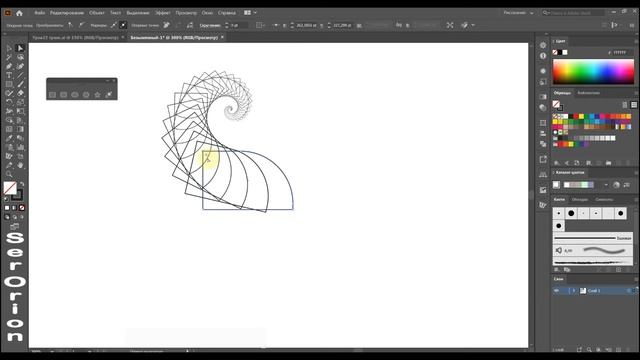The width and height of the screenshot is (640, 360).
Task: Click Преобразовать in control bar
Action: tap(49, 25)
